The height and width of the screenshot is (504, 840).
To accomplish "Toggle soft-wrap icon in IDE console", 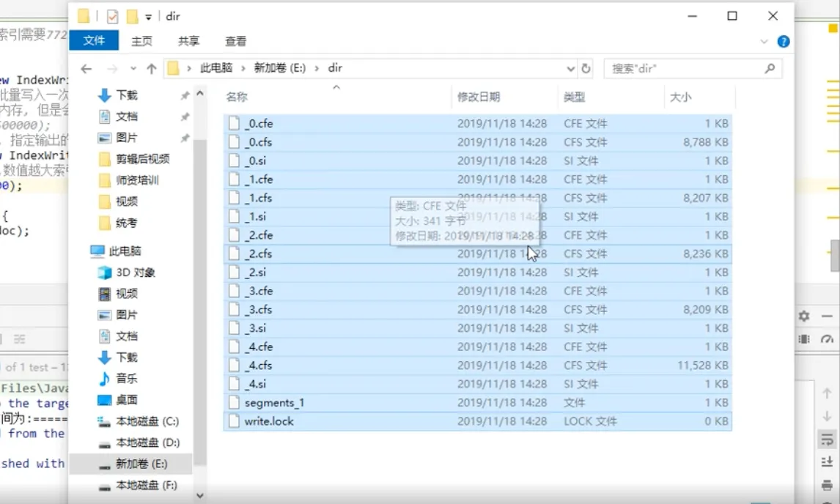I will tap(827, 440).
